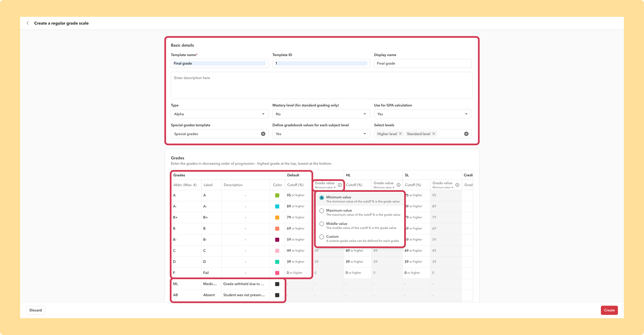Edit the HL cutoff 39 or higher cell
Screen dimensions: 644x335
coord(358,262)
